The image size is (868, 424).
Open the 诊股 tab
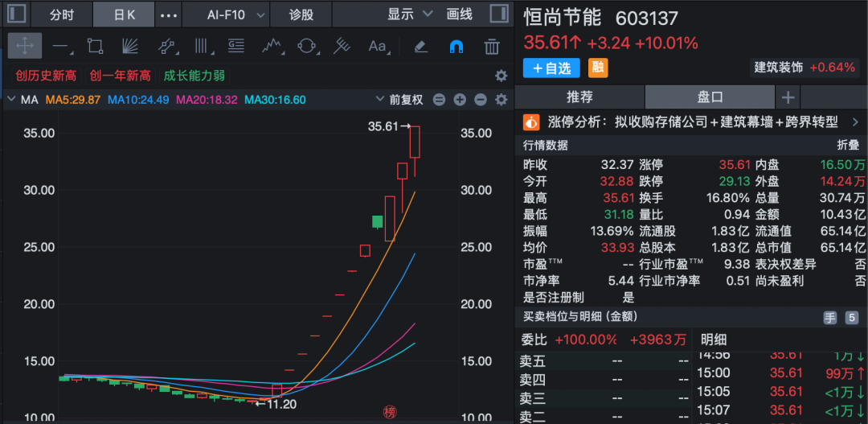[301, 14]
